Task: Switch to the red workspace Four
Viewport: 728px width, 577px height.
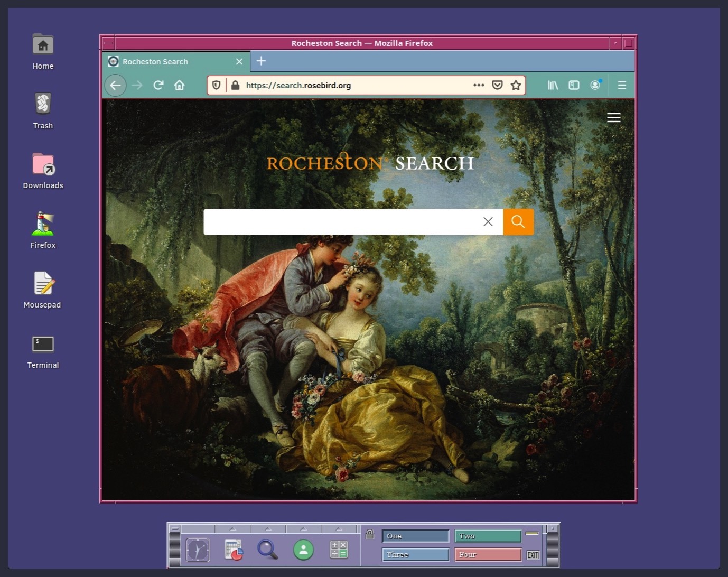Action: (488, 554)
